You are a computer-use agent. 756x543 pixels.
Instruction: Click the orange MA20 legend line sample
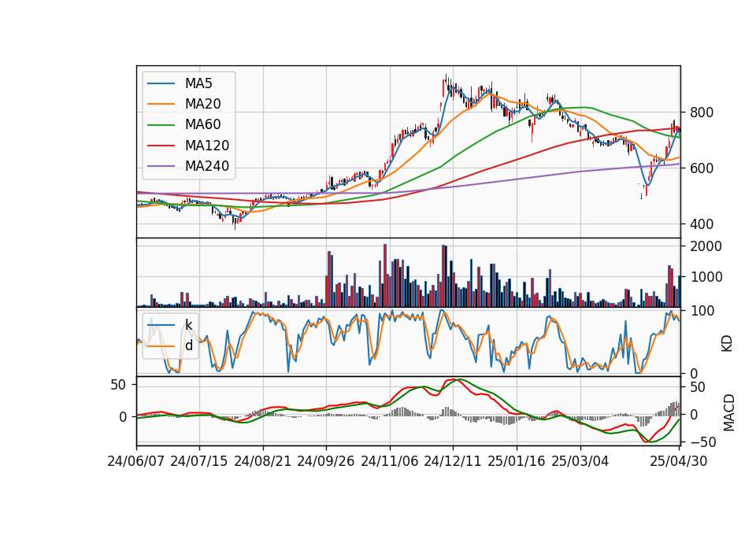(161, 104)
